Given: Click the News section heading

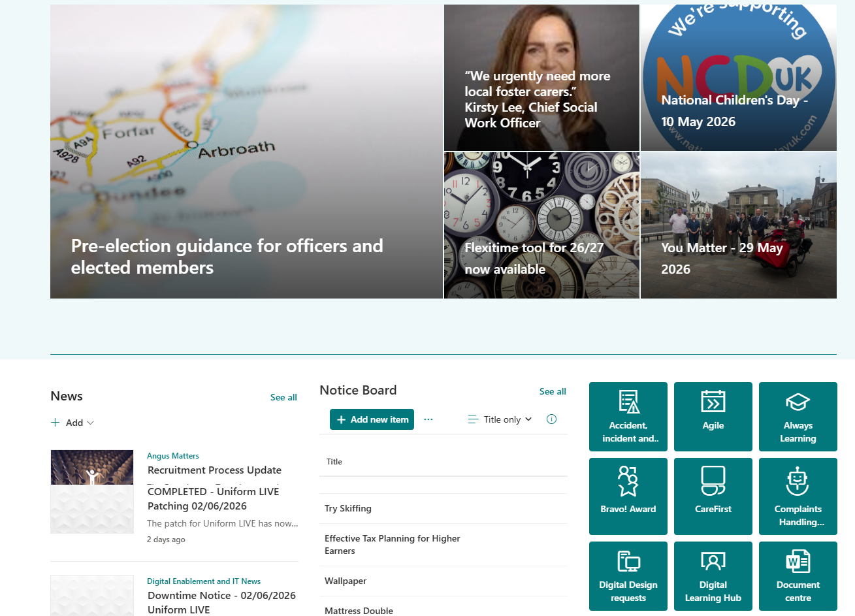Looking at the screenshot, I should tap(67, 397).
